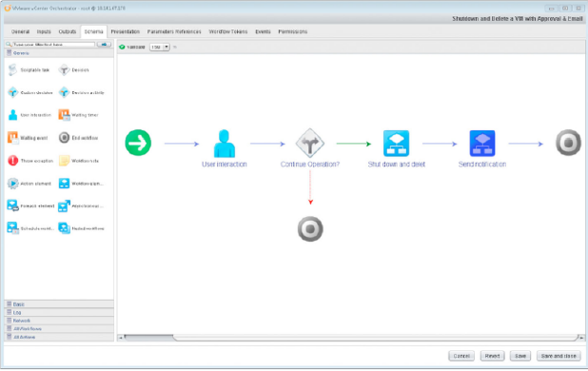
Task: Choose the Action element palette icon
Action: [x=12, y=184]
